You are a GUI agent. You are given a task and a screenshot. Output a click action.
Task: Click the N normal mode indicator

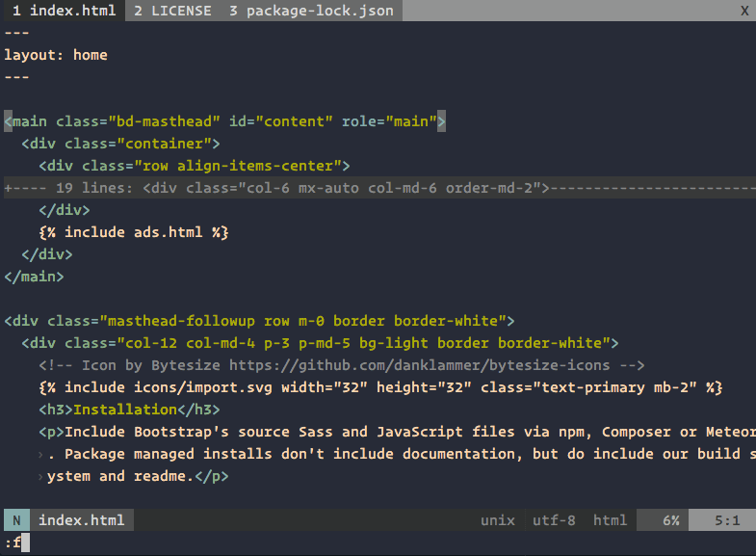click(x=16, y=520)
